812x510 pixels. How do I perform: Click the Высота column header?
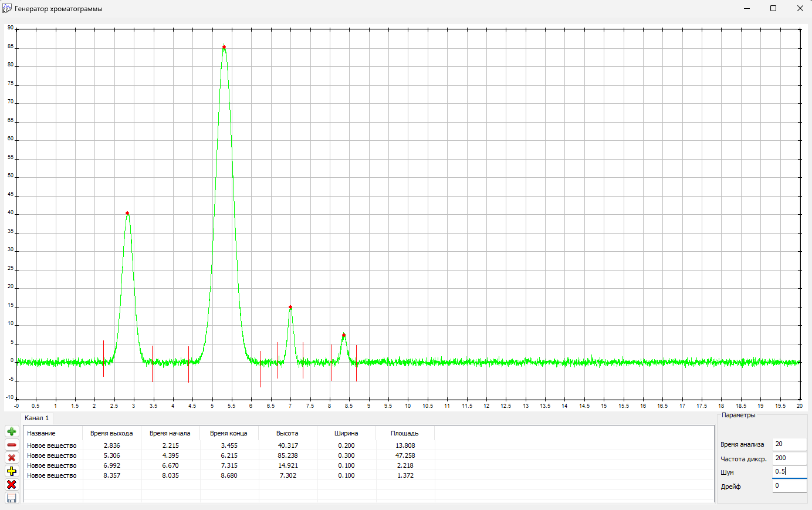pyautogui.click(x=287, y=433)
